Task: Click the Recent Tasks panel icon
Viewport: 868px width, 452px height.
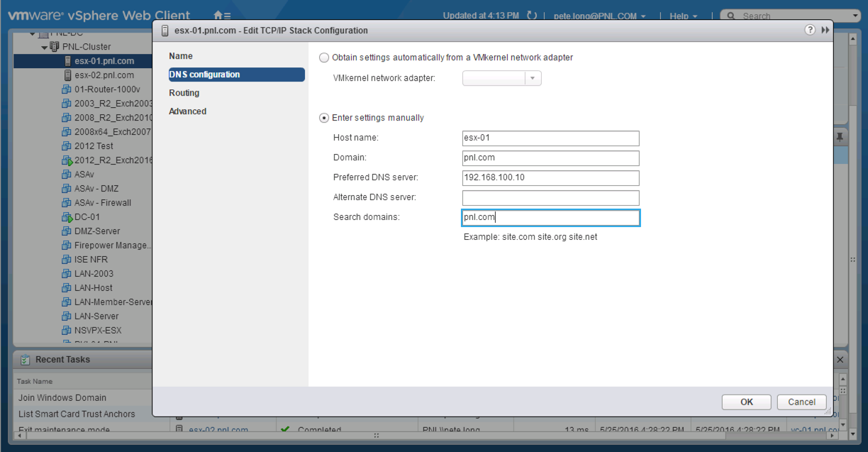Action: click(26, 360)
